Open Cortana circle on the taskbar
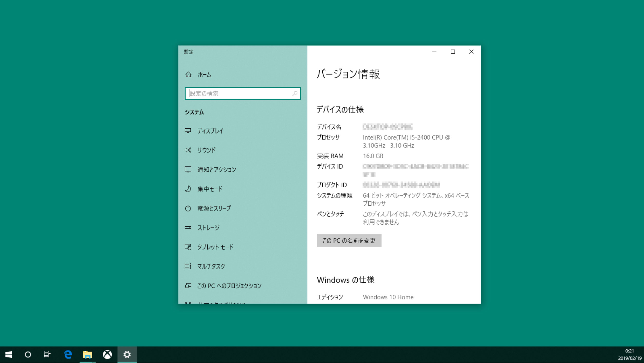 (x=28, y=354)
